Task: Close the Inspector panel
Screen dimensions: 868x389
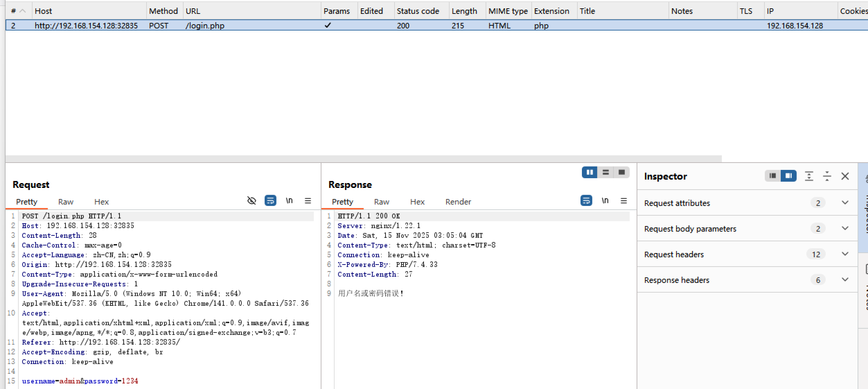Action: point(845,176)
